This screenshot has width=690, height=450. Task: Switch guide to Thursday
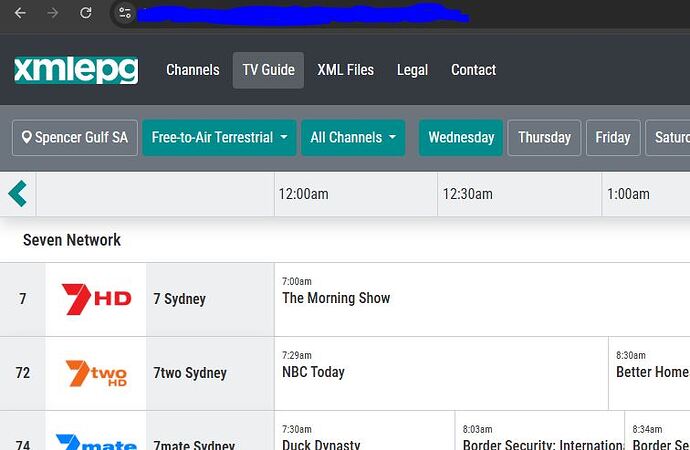tap(544, 138)
